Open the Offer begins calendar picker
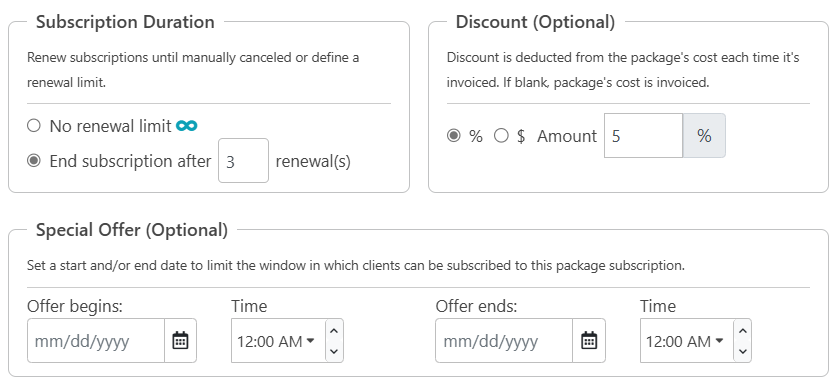 181,340
